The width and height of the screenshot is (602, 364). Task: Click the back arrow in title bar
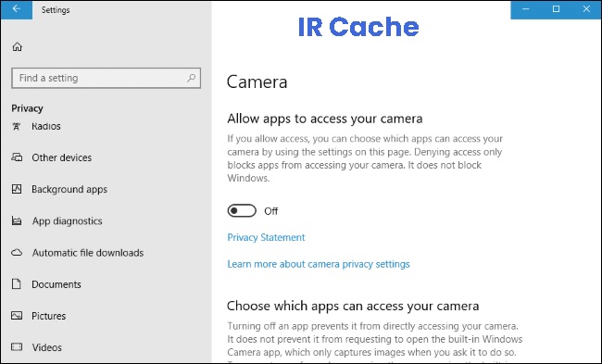click(x=17, y=9)
